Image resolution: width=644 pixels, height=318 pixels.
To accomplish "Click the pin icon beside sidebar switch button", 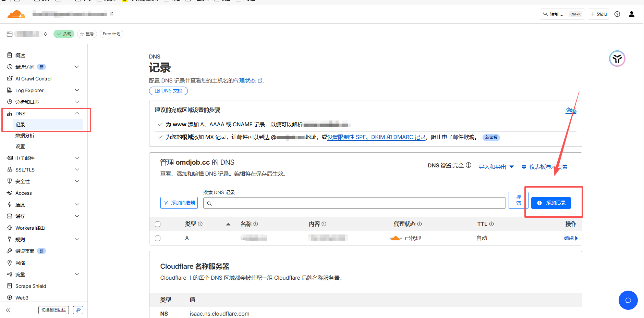I will pos(78,310).
